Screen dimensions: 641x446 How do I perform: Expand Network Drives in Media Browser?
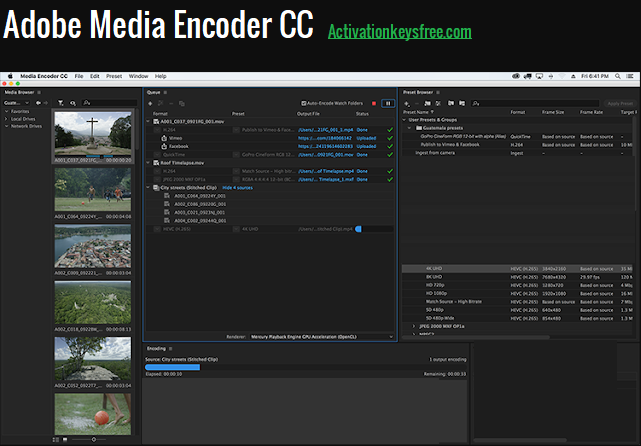[x=7, y=126]
